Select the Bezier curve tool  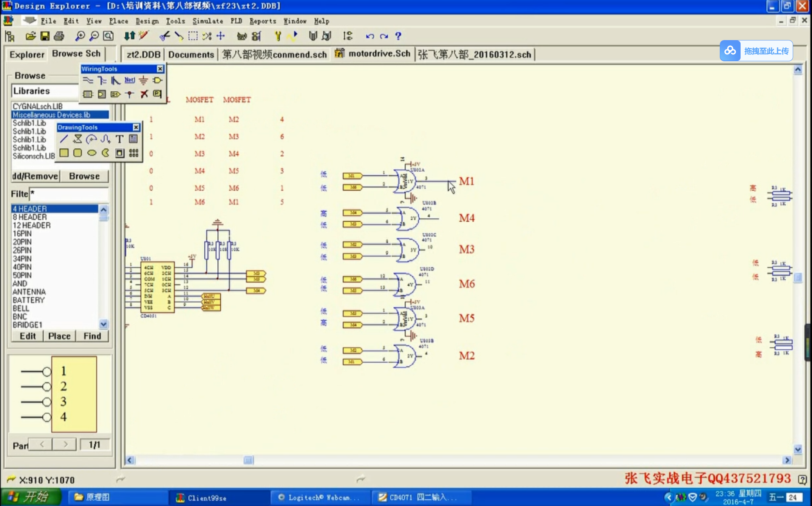coord(105,139)
